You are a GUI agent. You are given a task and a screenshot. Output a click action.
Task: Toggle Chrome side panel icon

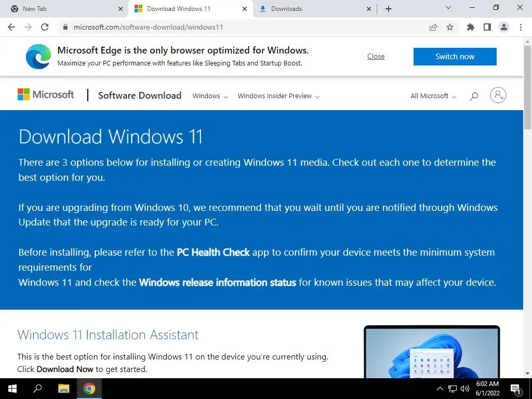click(487, 27)
